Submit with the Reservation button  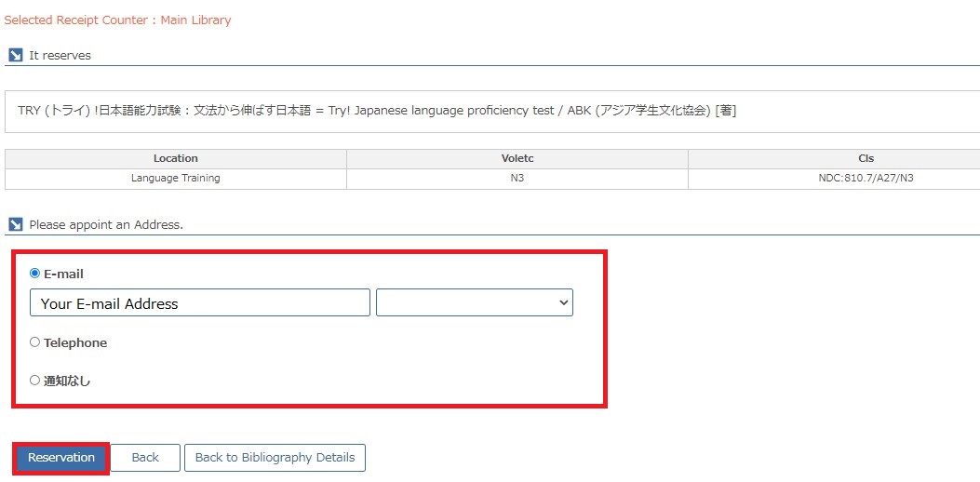61,458
